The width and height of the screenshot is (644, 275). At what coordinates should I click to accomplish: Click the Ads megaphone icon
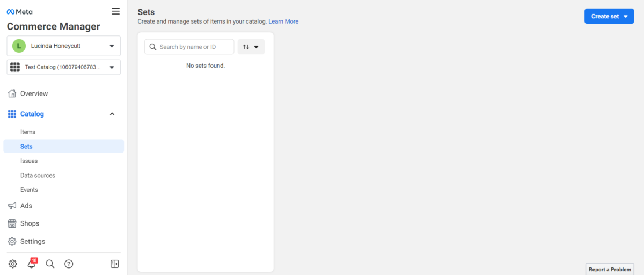point(12,206)
